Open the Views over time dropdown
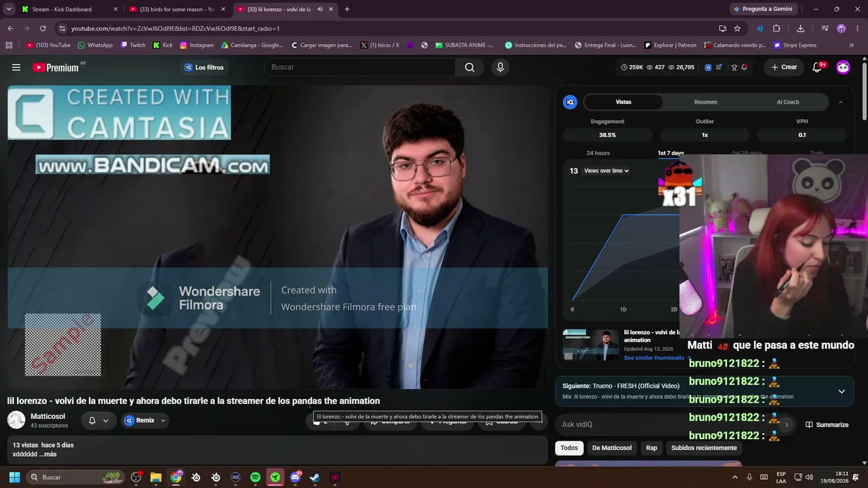The width and height of the screenshot is (868, 488). (x=606, y=171)
